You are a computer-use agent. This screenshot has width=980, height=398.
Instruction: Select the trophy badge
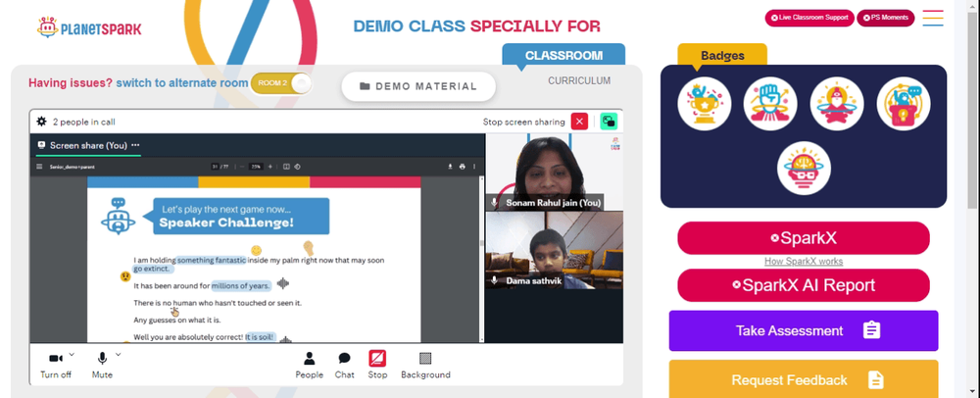click(x=705, y=104)
